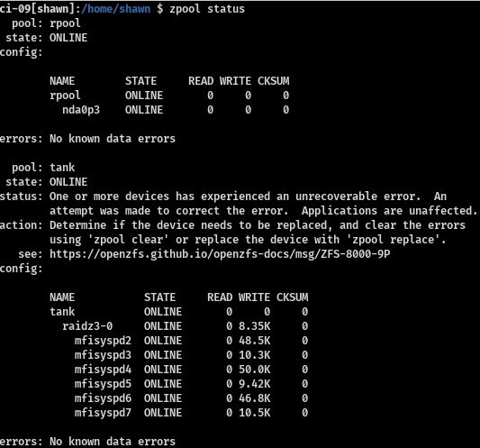Click the /home/shawn path in the prompt
This screenshot has height=448, width=480.
click(115, 9)
